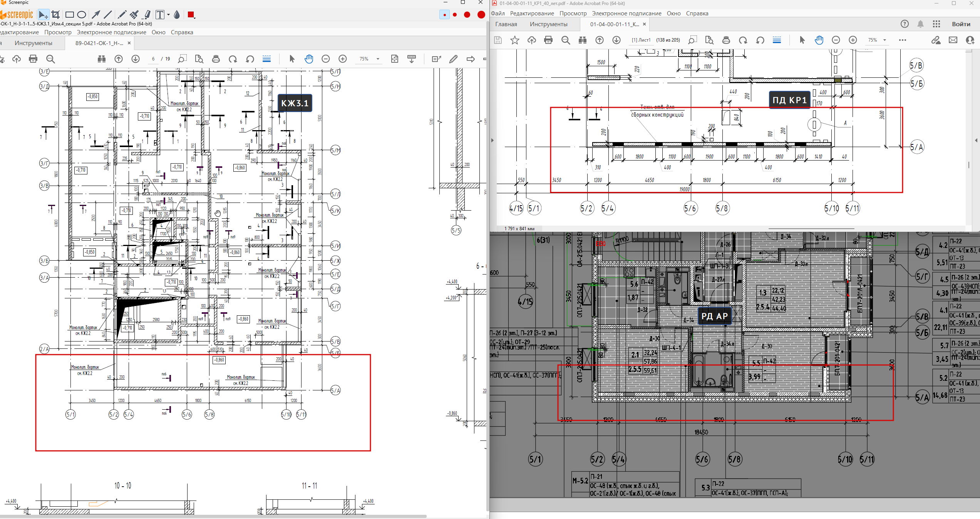Select the ellipse shape tool
980x519 pixels.
82,15
